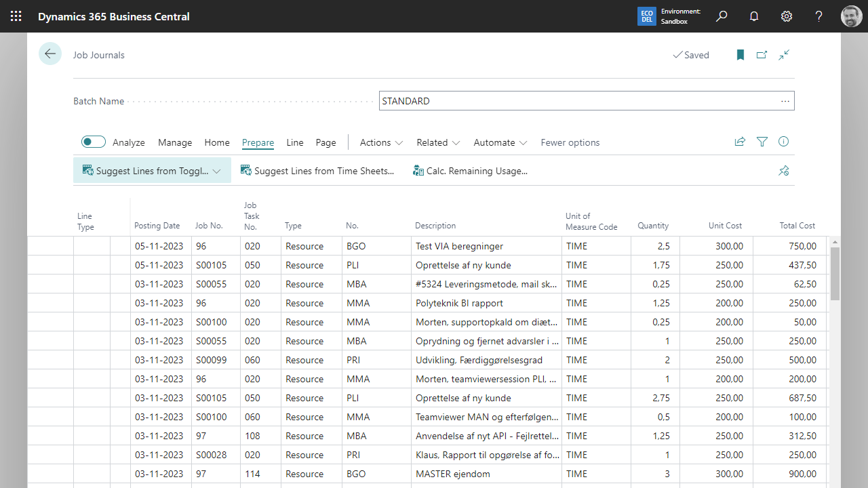Click description Polyteknik BI rapport
This screenshot has height=488, width=868.
click(x=459, y=303)
